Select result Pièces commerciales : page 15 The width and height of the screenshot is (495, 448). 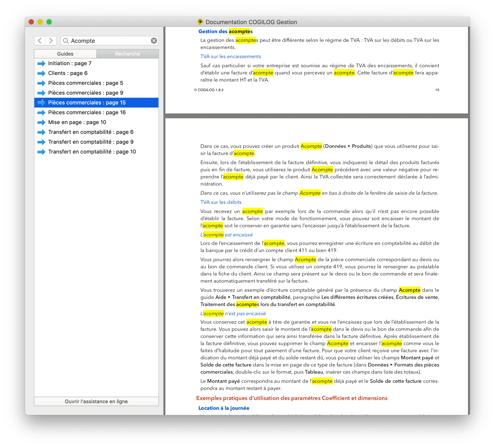(x=96, y=103)
